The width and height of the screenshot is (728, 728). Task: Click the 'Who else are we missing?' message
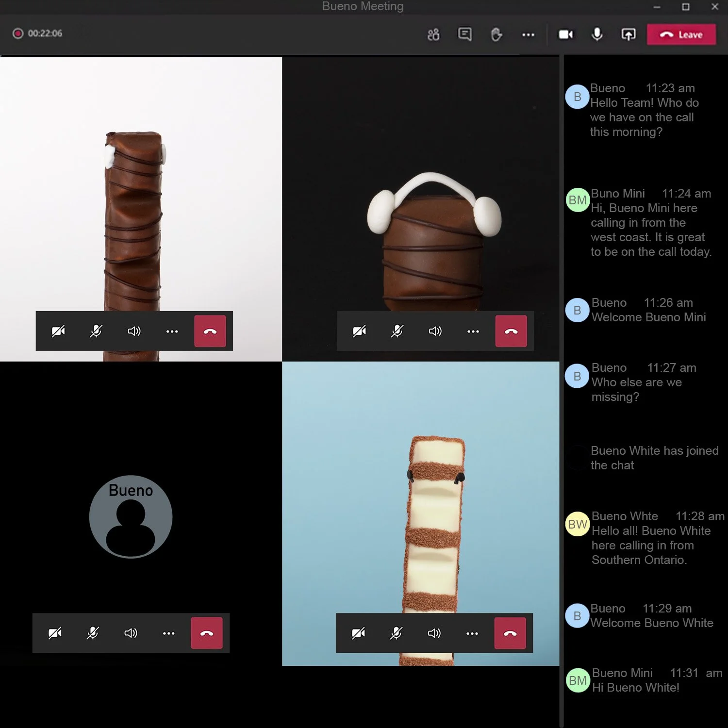[x=637, y=390]
